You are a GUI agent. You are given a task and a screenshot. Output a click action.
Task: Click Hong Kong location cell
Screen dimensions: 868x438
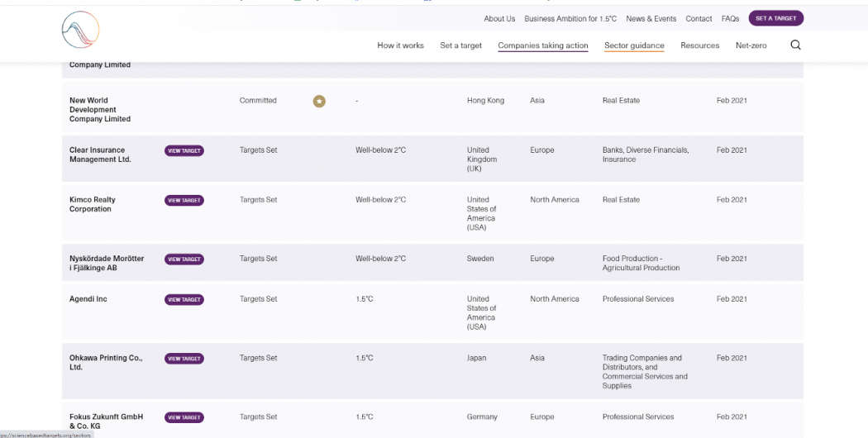485,101
